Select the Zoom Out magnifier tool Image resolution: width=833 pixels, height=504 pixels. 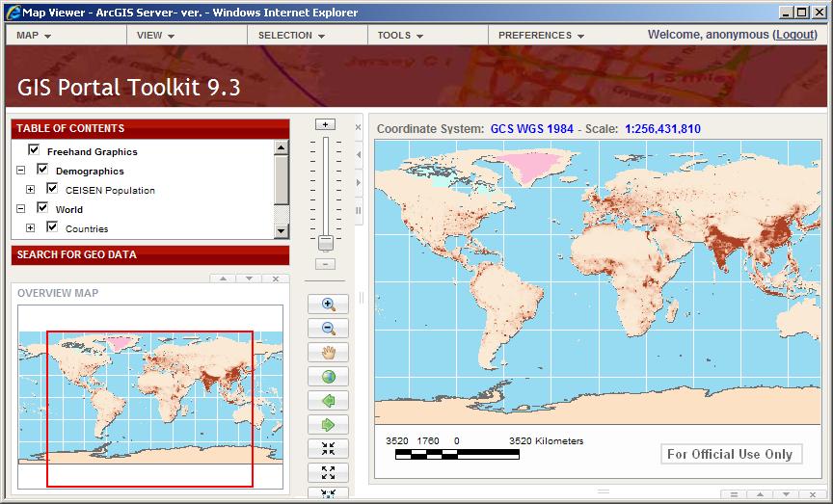click(329, 329)
